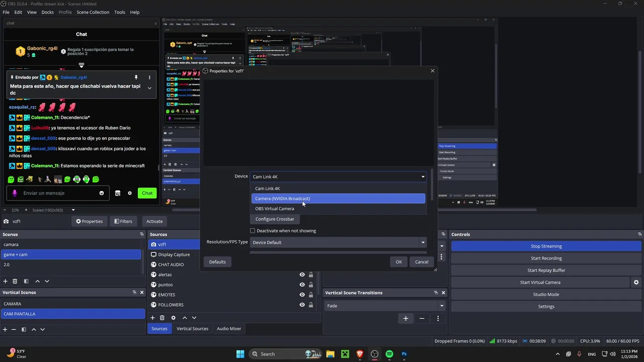Move the selected source up

185,318
